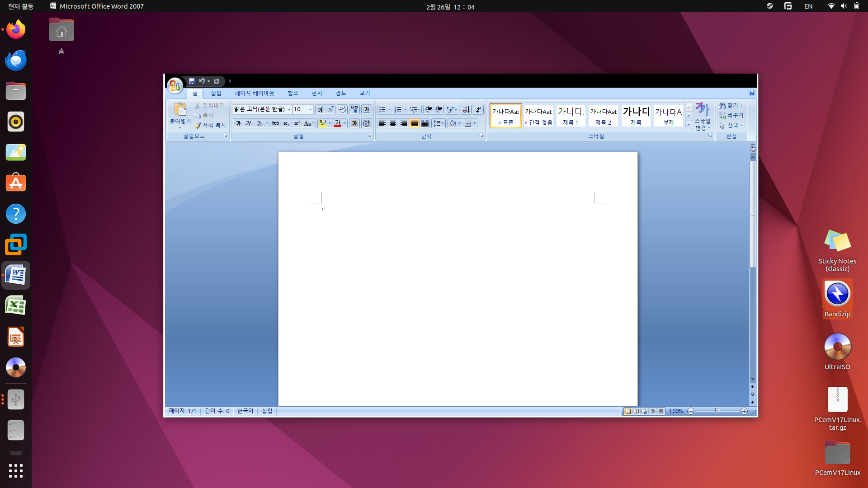
Task: Expand line spacing options dropdown
Action: point(442,123)
